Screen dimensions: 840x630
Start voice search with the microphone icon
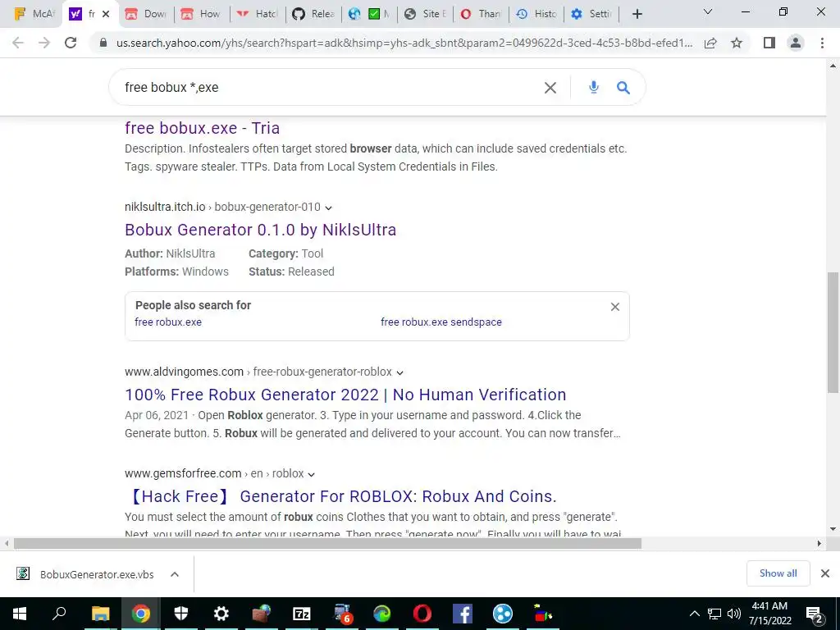[594, 87]
